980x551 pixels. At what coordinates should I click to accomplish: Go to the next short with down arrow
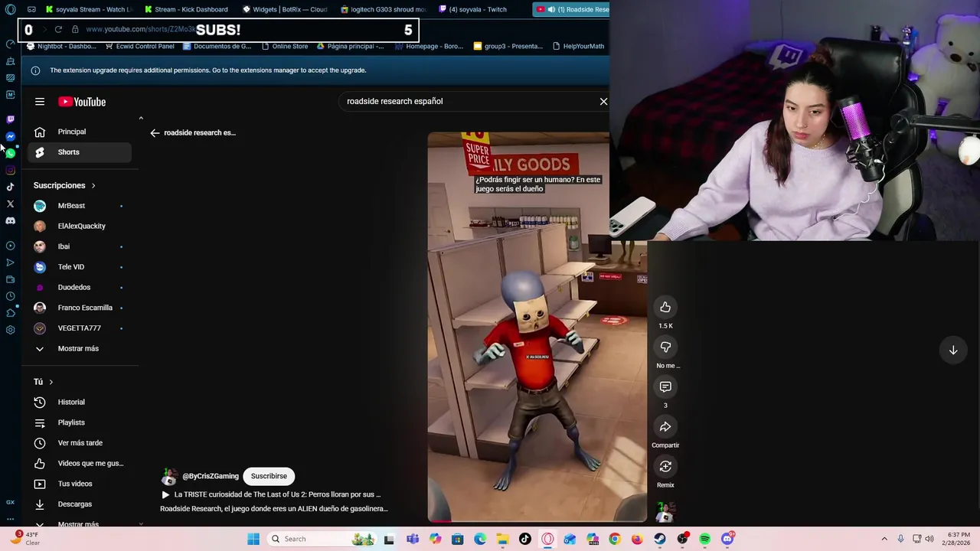pyautogui.click(x=953, y=350)
